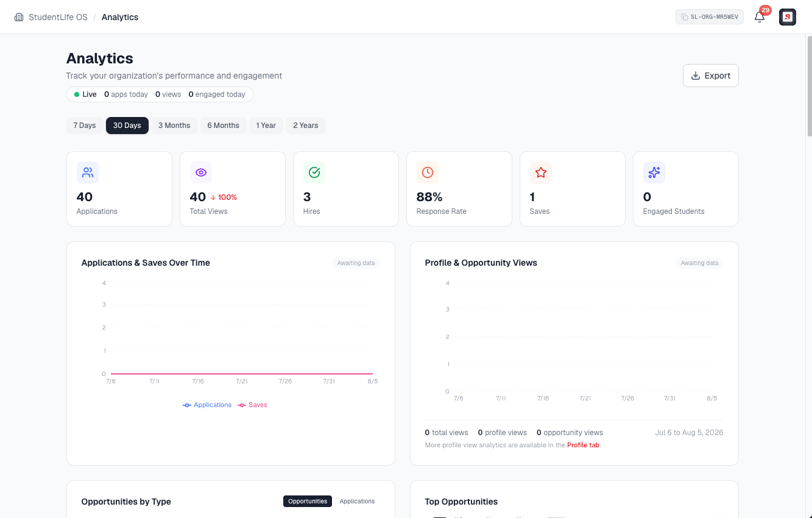Viewport: 812px width, 518px height.
Task: Click the Total Views eye icon
Action: point(201,172)
